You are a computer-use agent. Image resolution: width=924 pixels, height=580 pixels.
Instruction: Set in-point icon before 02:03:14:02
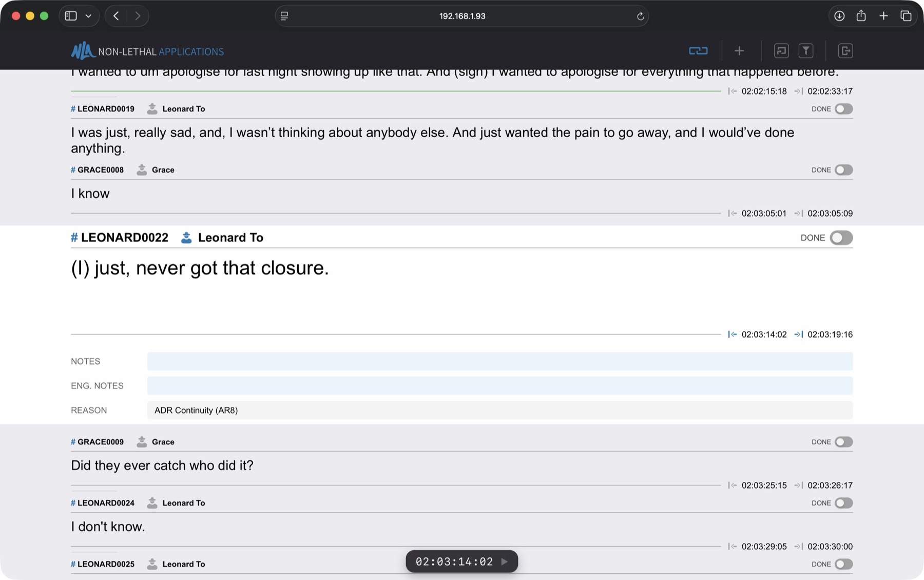[x=733, y=334]
